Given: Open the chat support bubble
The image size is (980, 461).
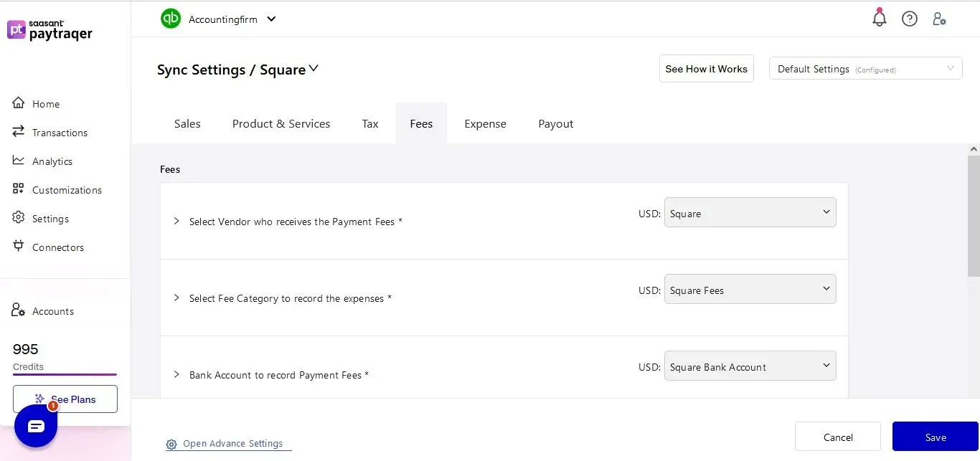Looking at the screenshot, I should tap(36, 426).
